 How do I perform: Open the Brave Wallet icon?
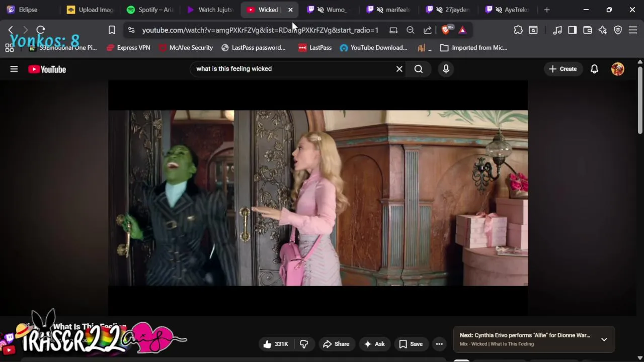588,30
